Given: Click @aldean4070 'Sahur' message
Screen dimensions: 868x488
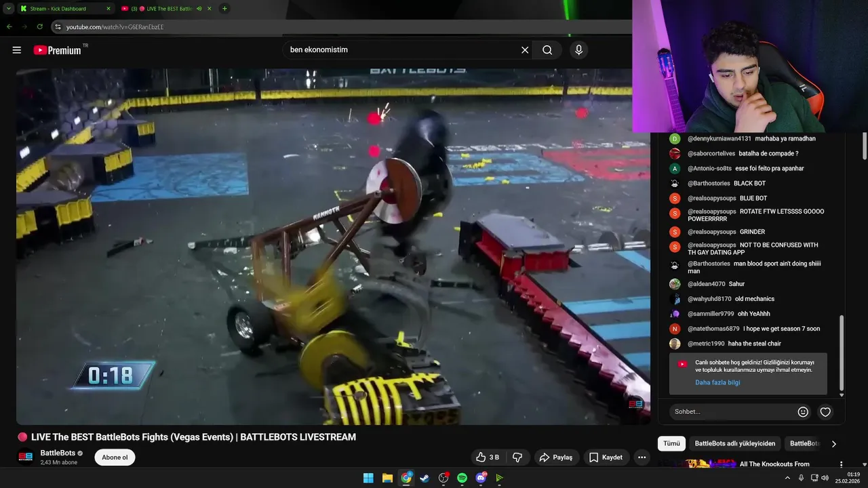Looking at the screenshot, I should [736, 284].
